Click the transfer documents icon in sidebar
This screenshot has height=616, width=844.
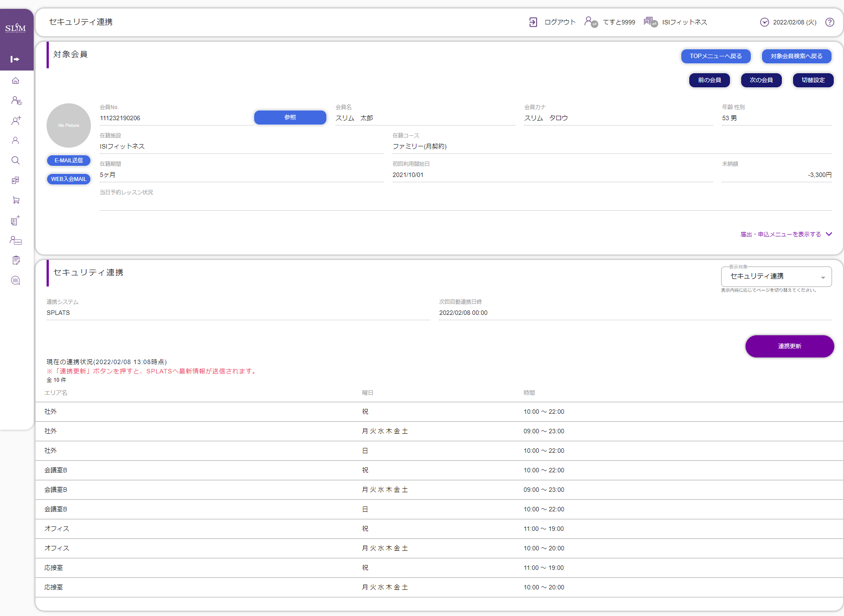(16, 180)
